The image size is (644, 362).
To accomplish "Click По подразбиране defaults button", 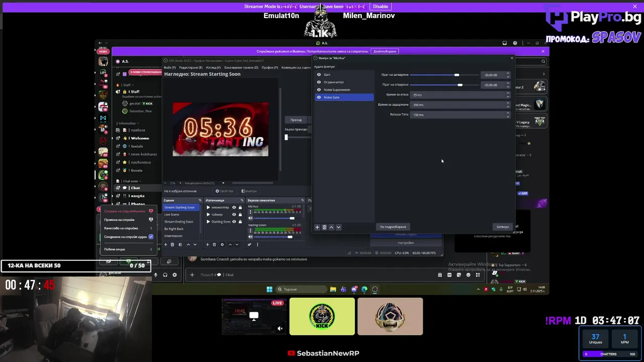I will pyautogui.click(x=393, y=227).
